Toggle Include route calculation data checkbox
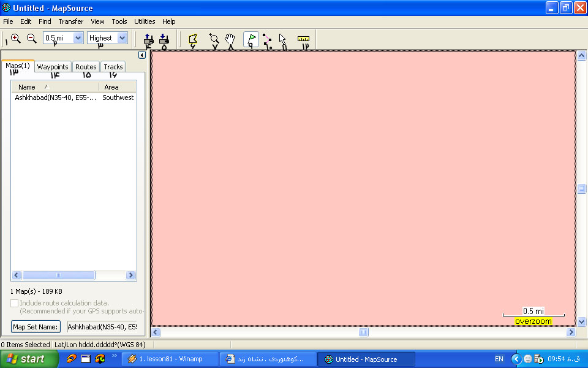 pyautogui.click(x=15, y=303)
